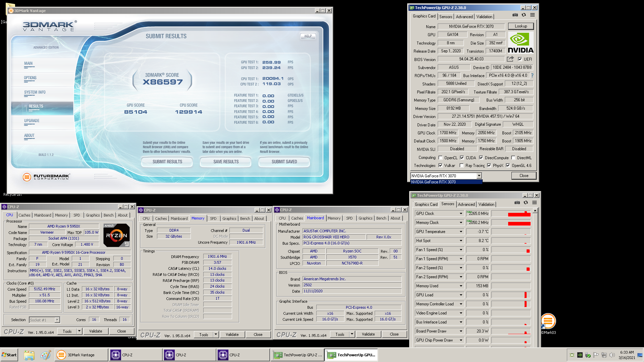Click Validate in Memory CPU-Z window
The width and height of the screenshot is (644, 362).
[x=232, y=335]
